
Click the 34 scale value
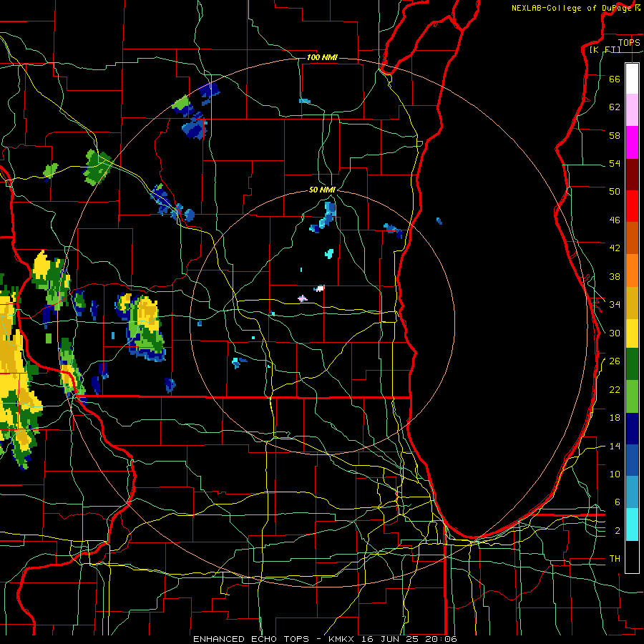(x=615, y=305)
